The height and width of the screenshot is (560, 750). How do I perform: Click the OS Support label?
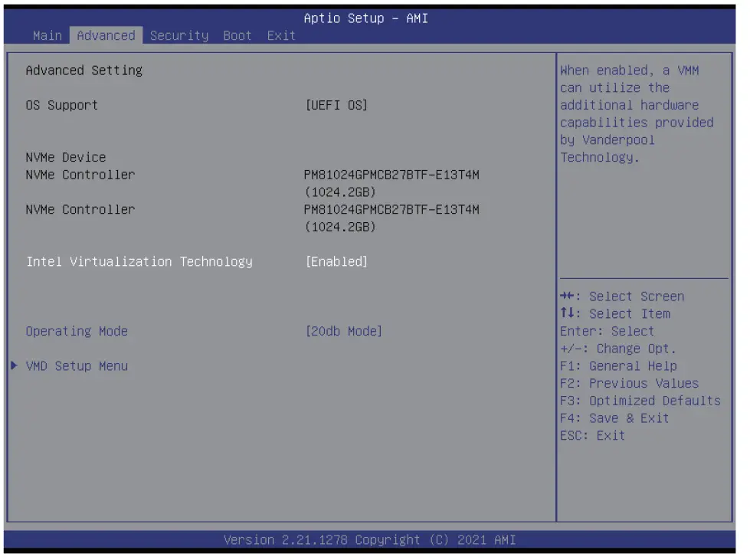pyautogui.click(x=62, y=105)
